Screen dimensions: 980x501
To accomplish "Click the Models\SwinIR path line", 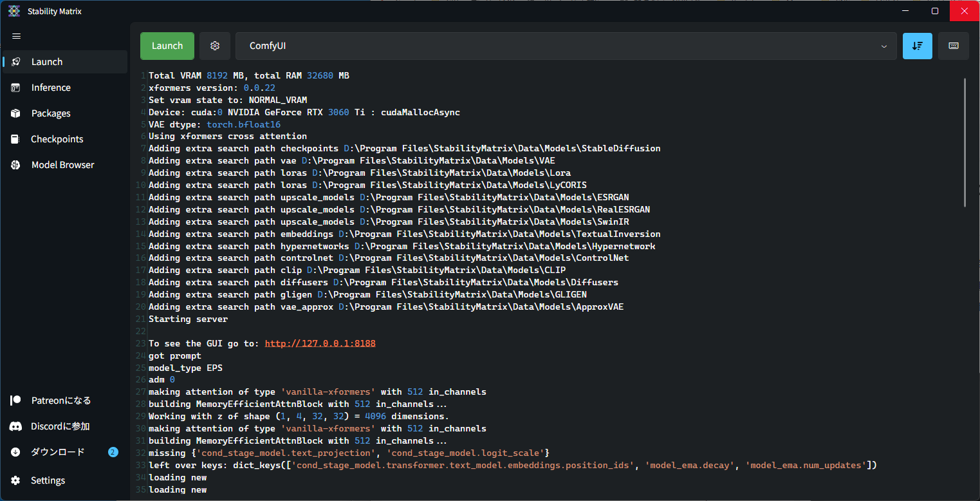I will (x=389, y=222).
